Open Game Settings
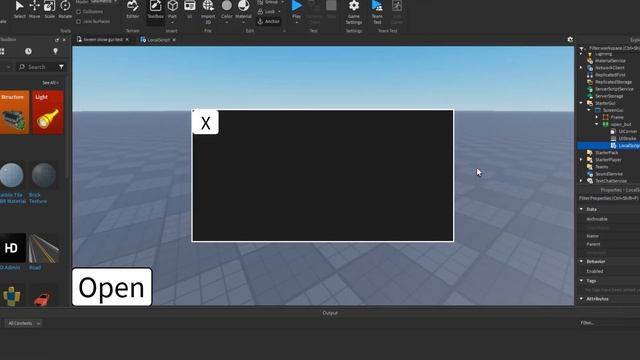 [354, 11]
